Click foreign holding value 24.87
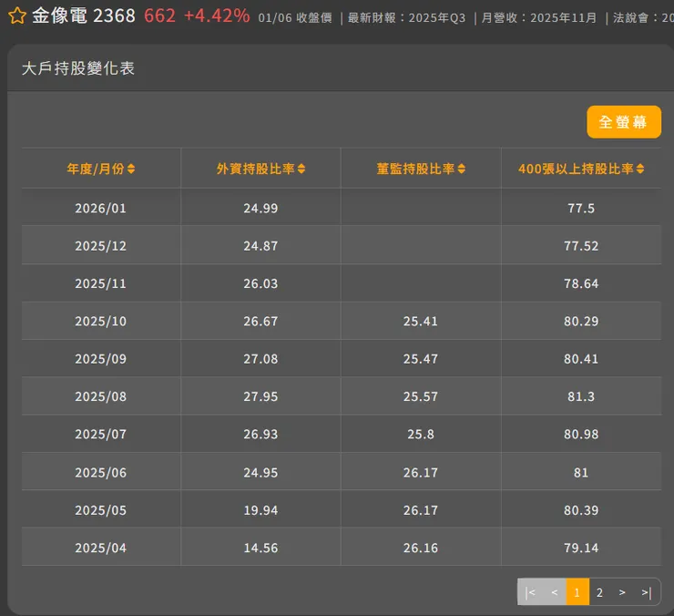 260,246
